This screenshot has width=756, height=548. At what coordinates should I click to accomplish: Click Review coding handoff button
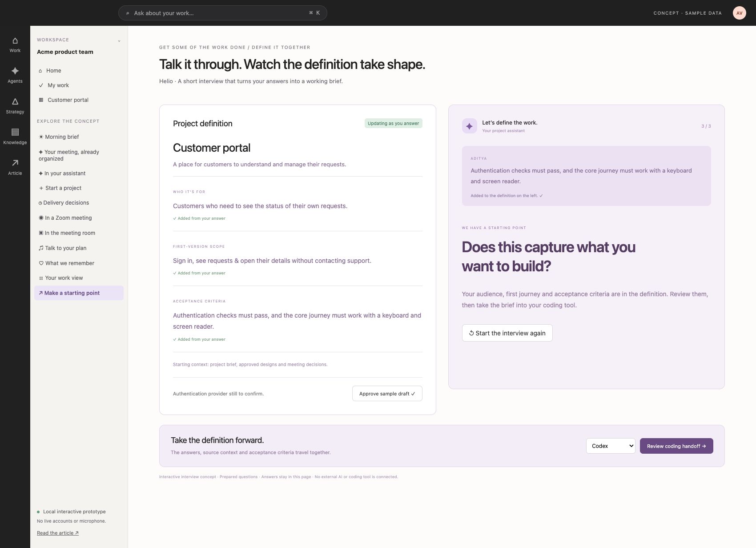point(676,446)
